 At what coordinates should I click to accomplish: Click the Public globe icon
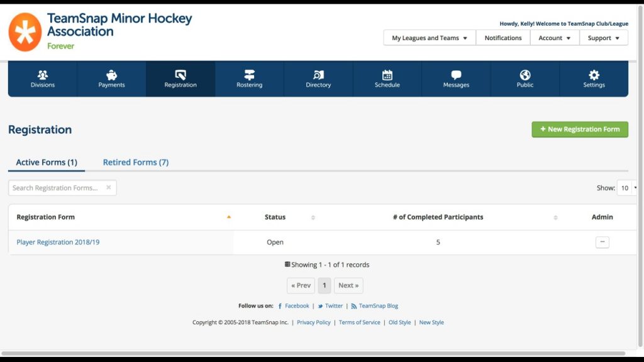pyautogui.click(x=525, y=78)
